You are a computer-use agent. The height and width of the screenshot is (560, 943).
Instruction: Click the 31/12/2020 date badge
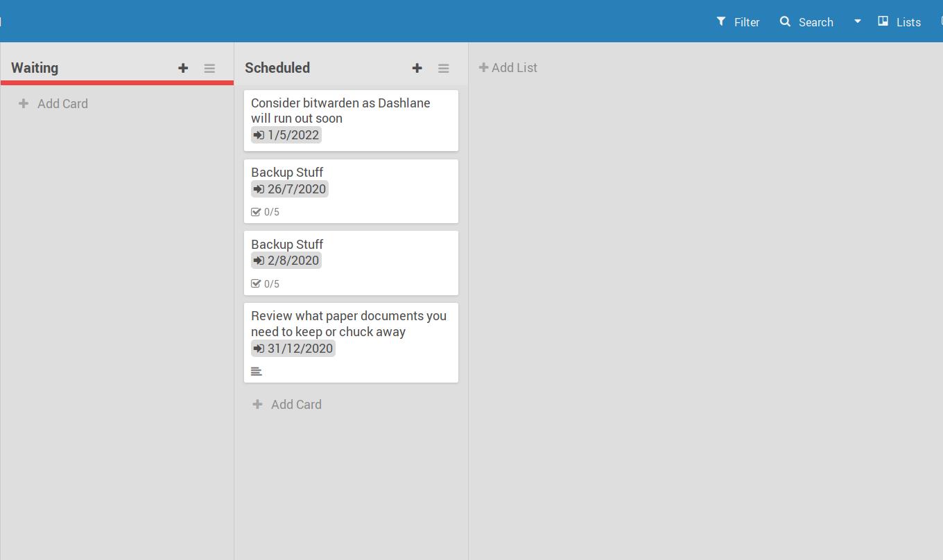point(293,349)
